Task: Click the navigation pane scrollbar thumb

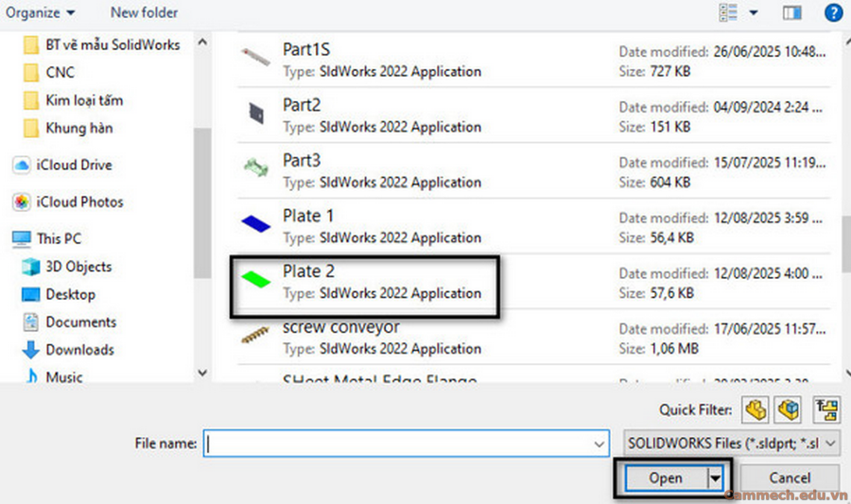Action: [202, 203]
